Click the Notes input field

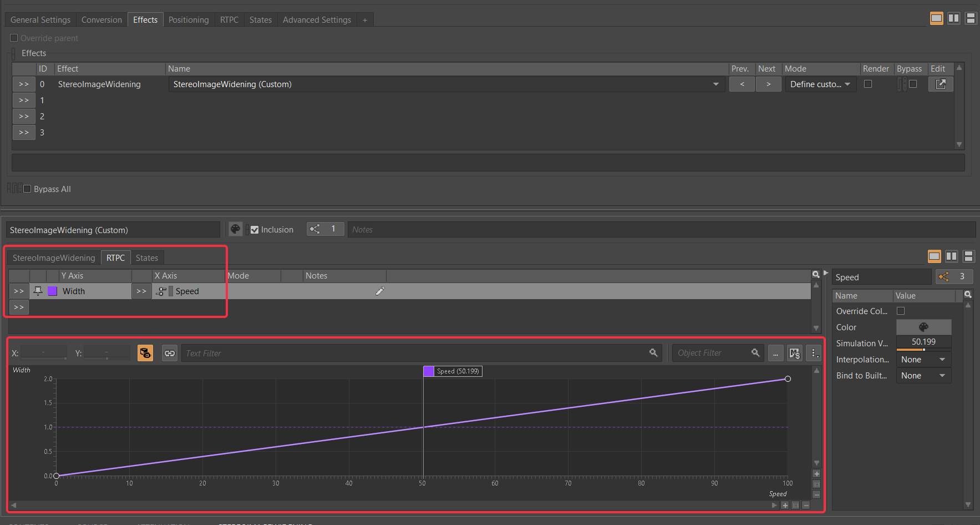click(661, 229)
